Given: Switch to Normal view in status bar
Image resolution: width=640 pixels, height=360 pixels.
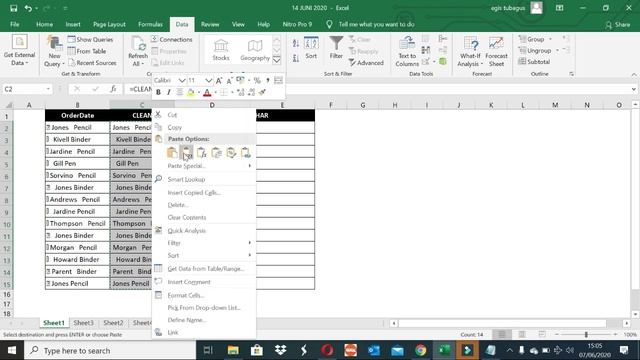Looking at the screenshot, I should coord(502,334).
